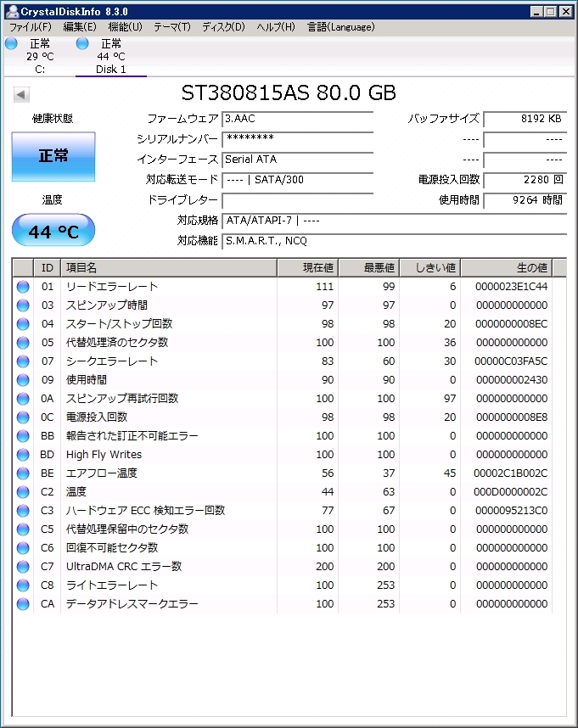Image resolution: width=578 pixels, height=728 pixels.
Task: Click the 対応転送モード field with SATA/300
Action: pyautogui.click(x=298, y=180)
